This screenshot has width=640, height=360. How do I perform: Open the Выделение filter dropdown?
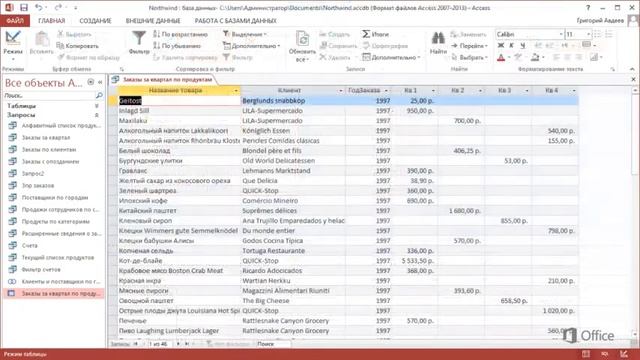pos(245,34)
